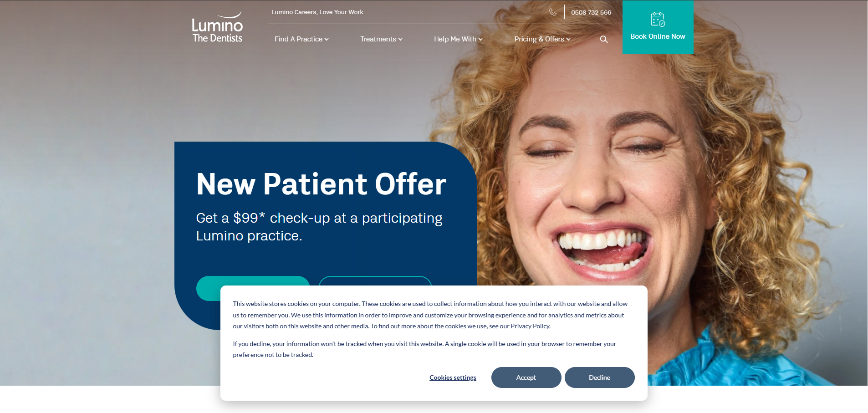Click the phone handset icon
The image size is (868, 413).
coord(553,12)
